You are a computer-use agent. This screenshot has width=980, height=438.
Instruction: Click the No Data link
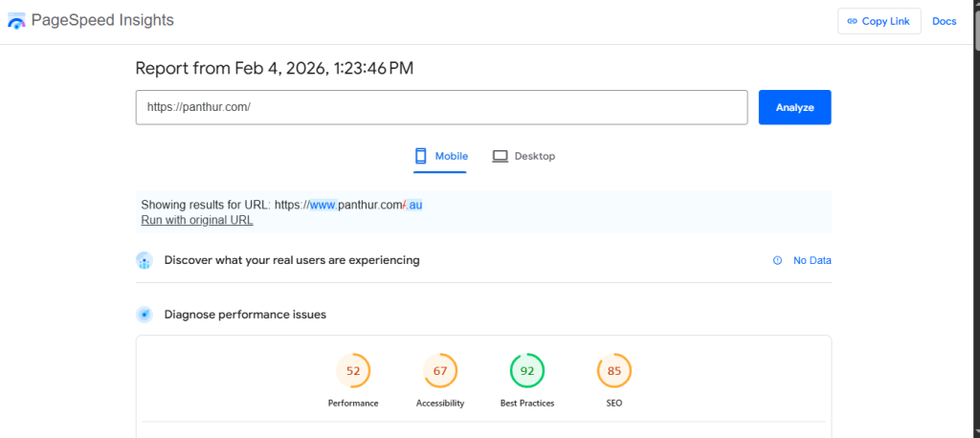[812, 260]
